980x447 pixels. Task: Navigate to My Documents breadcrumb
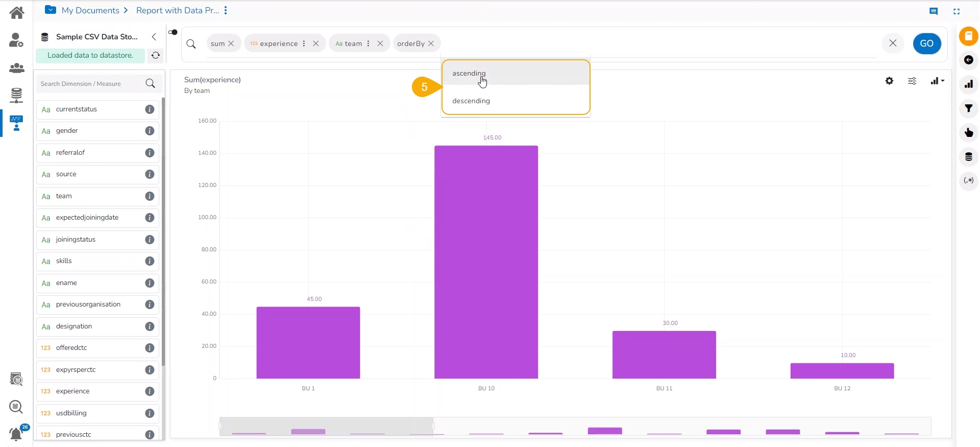coord(90,10)
